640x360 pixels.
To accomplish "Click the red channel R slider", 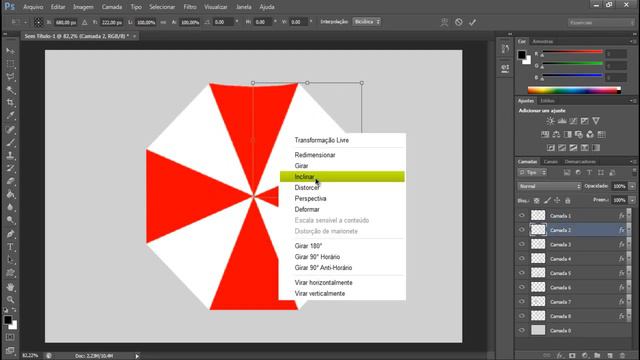I will 572,52.
